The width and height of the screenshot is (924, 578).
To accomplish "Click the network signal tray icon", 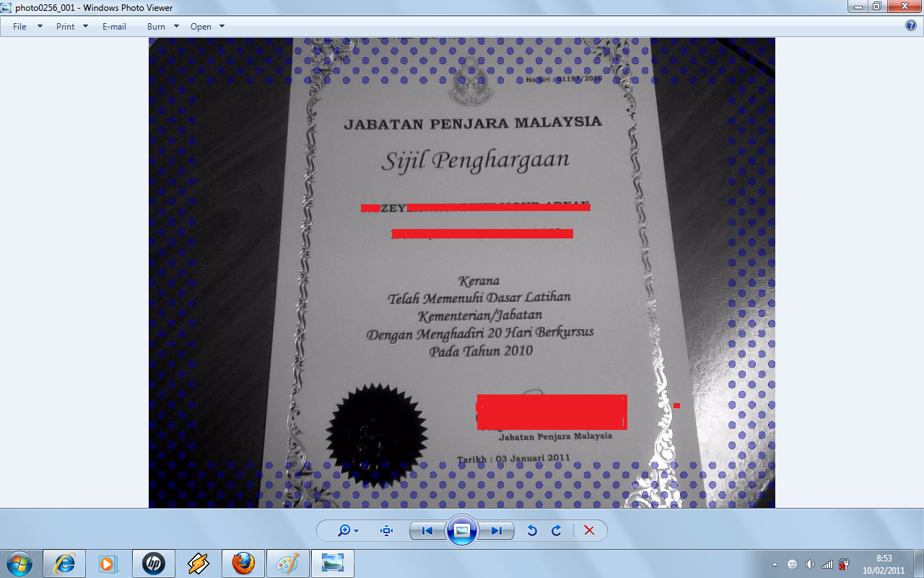I will [x=827, y=564].
